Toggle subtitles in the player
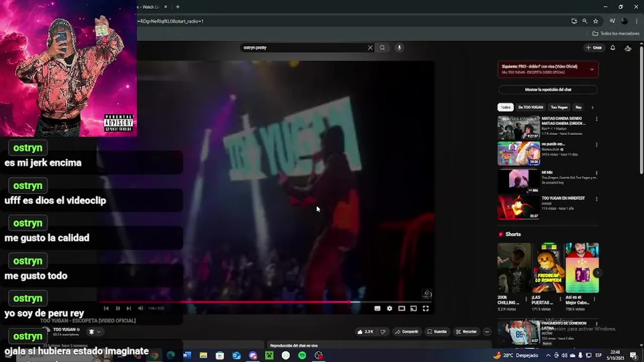 click(377, 308)
